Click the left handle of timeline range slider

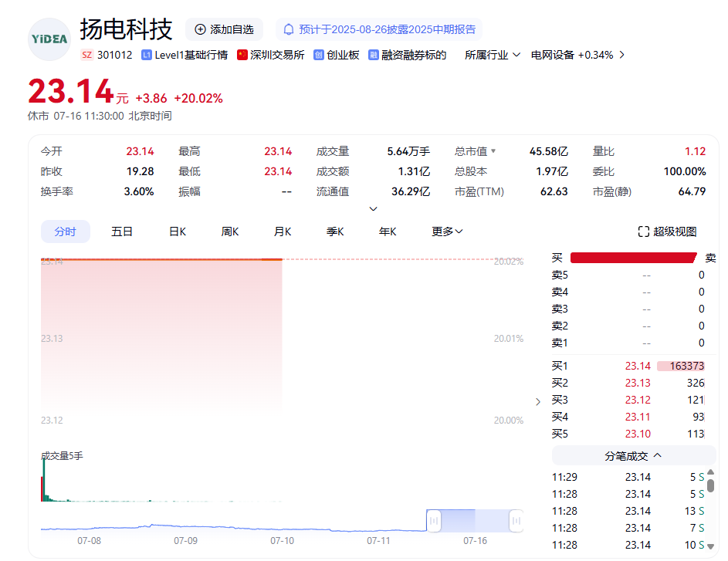pyautogui.click(x=434, y=522)
